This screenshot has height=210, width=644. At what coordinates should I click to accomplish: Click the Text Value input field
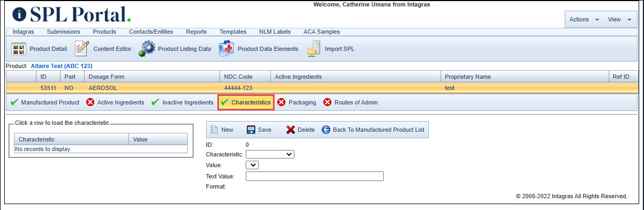(x=315, y=176)
